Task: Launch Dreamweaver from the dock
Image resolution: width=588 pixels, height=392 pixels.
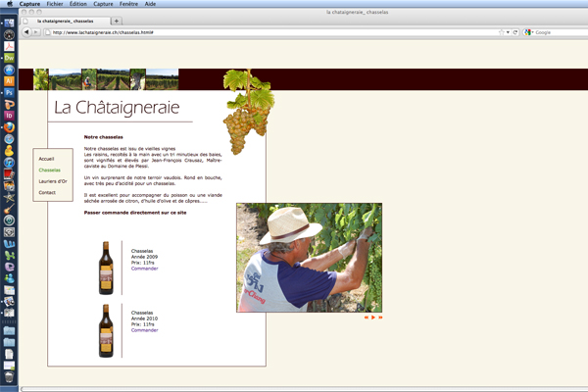Action: click(9, 58)
